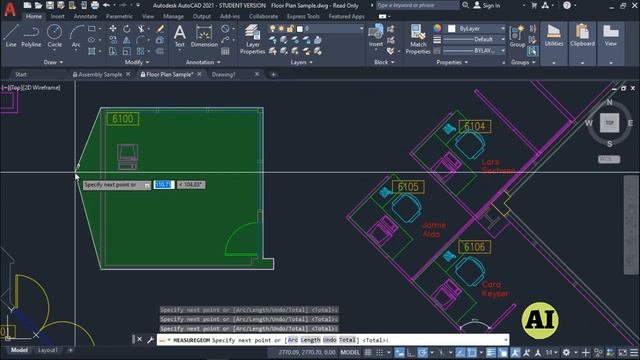Toggle object snap tracking in status bar
The width and height of the screenshot is (640, 360).
(x=460, y=353)
